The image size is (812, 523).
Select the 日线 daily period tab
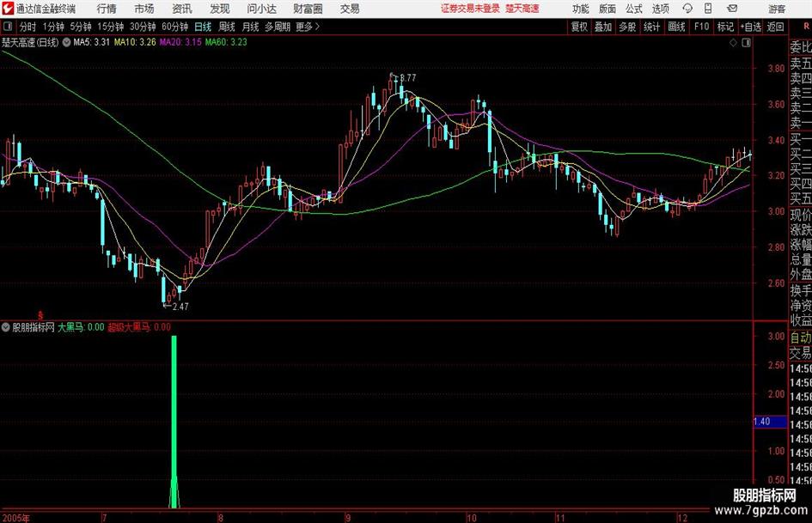click(x=203, y=27)
